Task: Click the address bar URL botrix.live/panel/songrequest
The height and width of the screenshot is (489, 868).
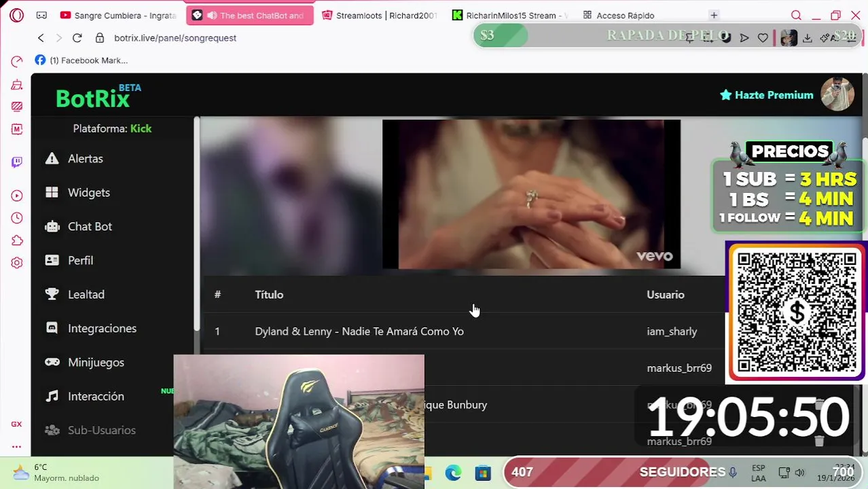Action: [x=175, y=38]
